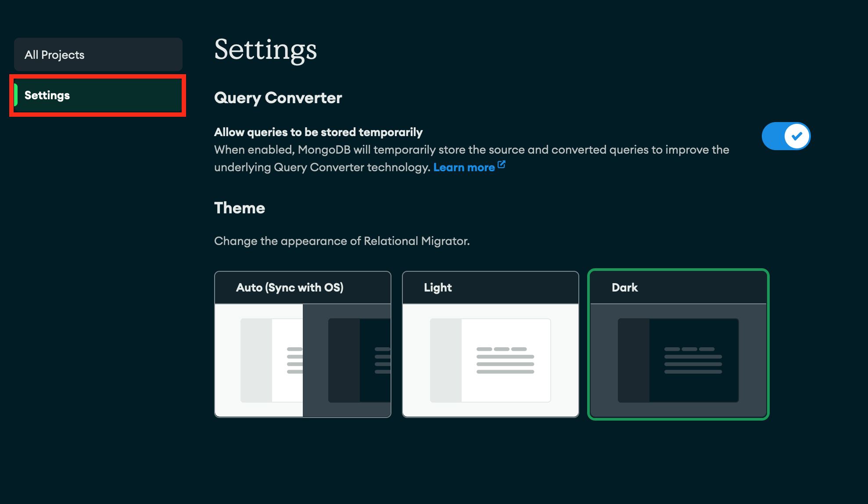Toggle the store queries temporarily switch
Screen dimensions: 868x504
click(x=786, y=136)
